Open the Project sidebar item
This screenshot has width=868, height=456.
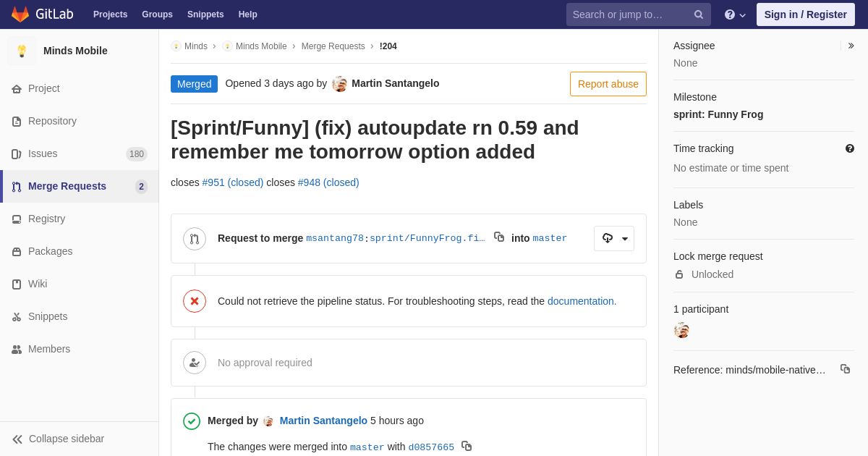[x=80, y=89]
